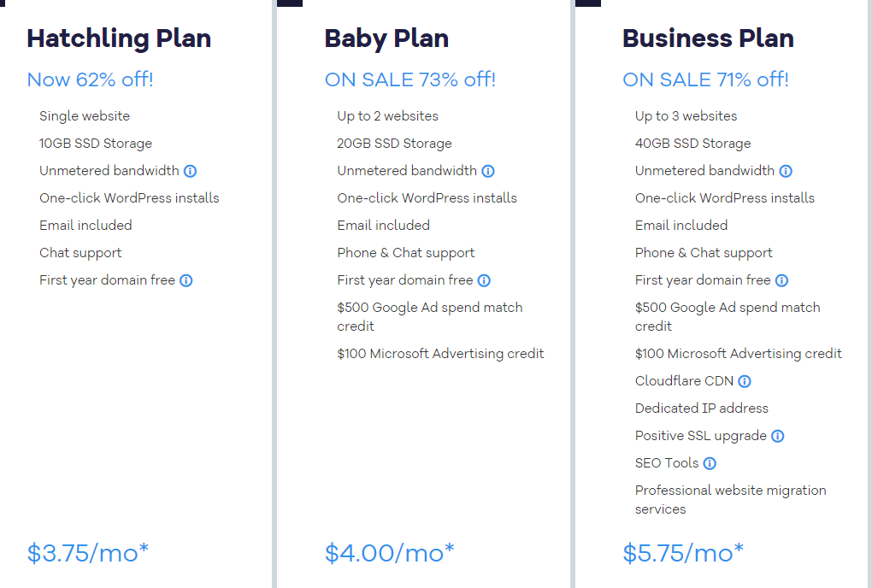The height and width of the screenshot is (588, 872).
Task: Click the $5.75/mo Business Plan price
Action: [683, 553]
